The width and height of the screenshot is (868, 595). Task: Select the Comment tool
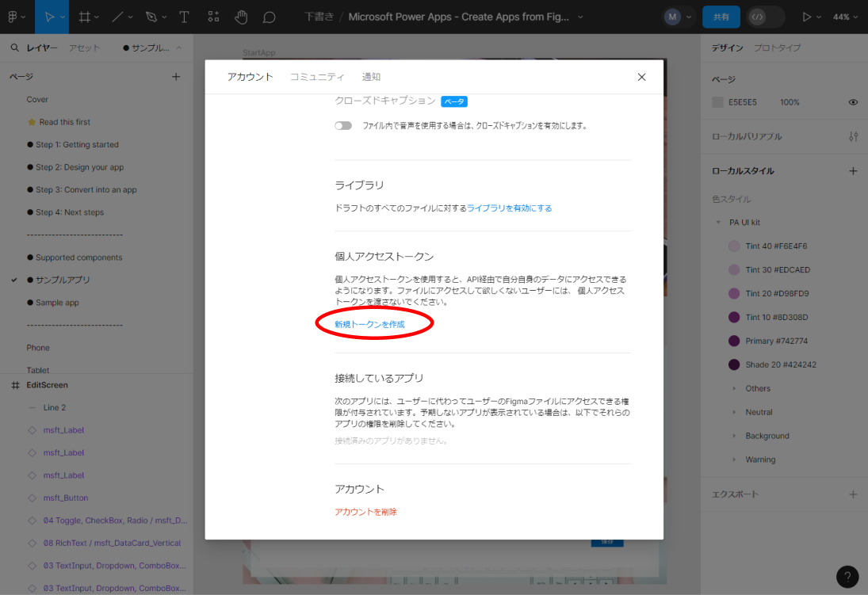(269, 17)
